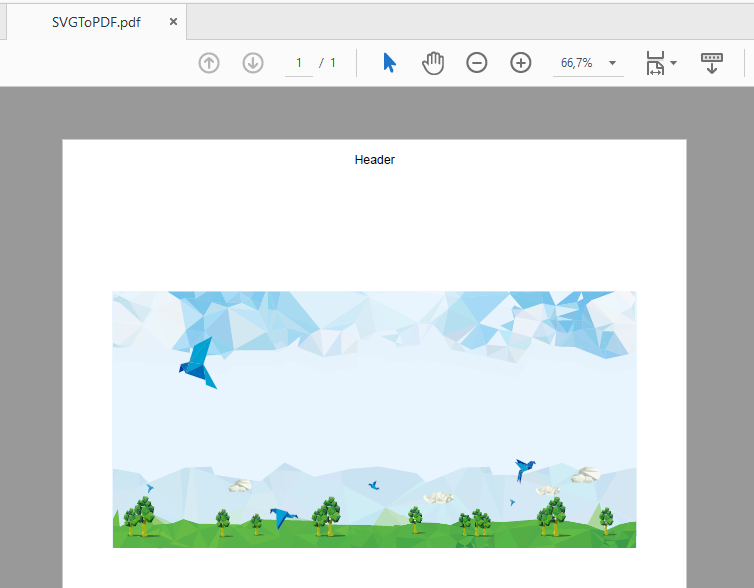Open fit page options dropdown arrow
The width and height of the screenshot is (754, 588).
point(674,63)
